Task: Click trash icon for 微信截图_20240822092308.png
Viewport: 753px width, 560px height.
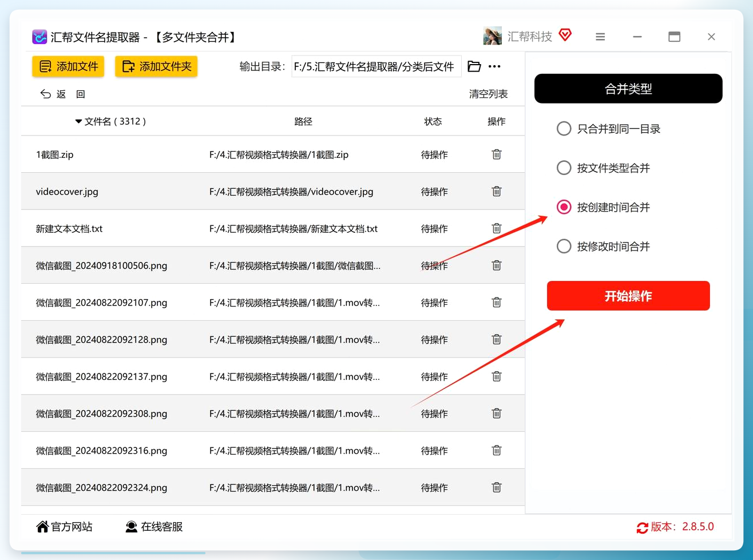Action: (x=497, y=414)
